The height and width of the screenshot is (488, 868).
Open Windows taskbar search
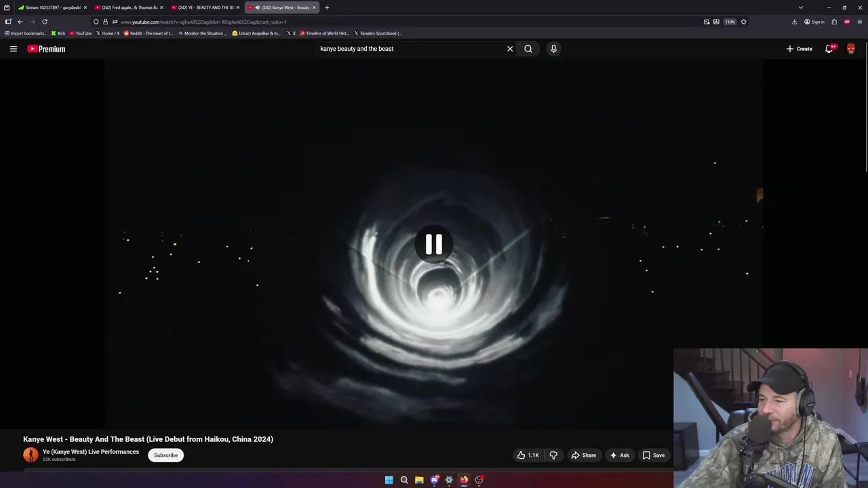click(404, 480)
